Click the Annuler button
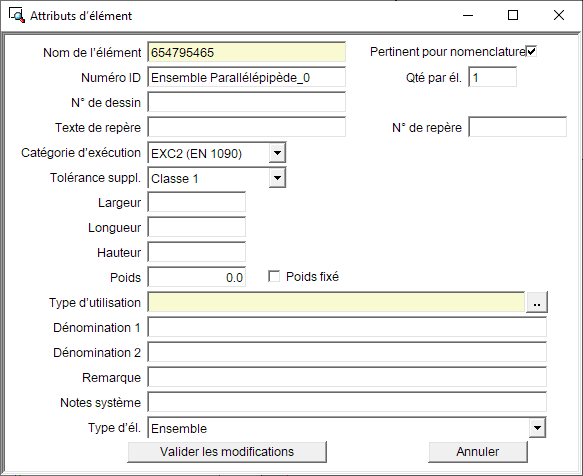583x476 pixels. (x=478, y=452)
